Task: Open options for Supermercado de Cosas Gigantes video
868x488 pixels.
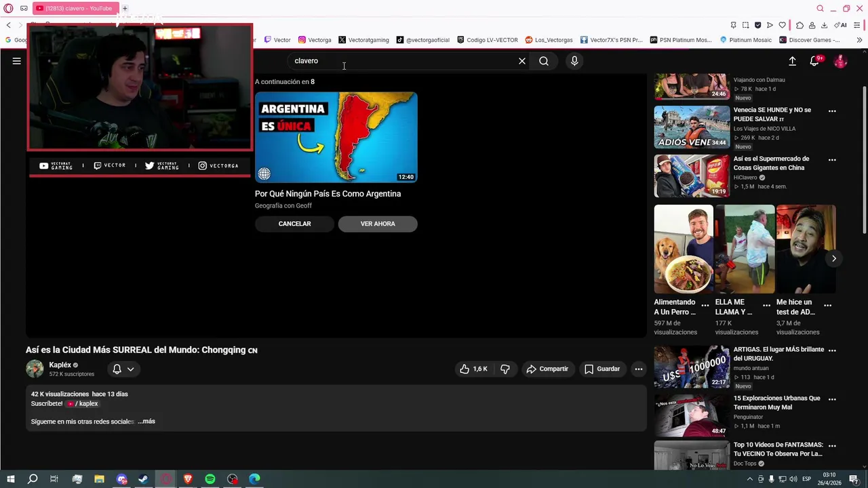Action: pyautogui.click(x=832, y=160)
